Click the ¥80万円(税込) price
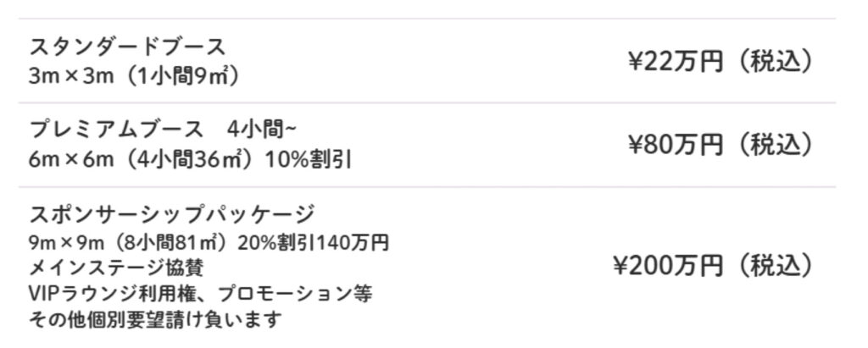 721,145
